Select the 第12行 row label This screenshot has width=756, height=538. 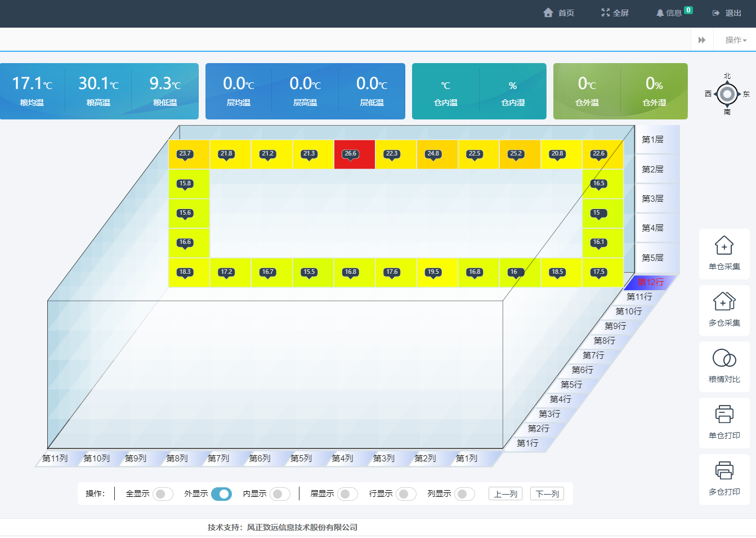coord(650,282)
